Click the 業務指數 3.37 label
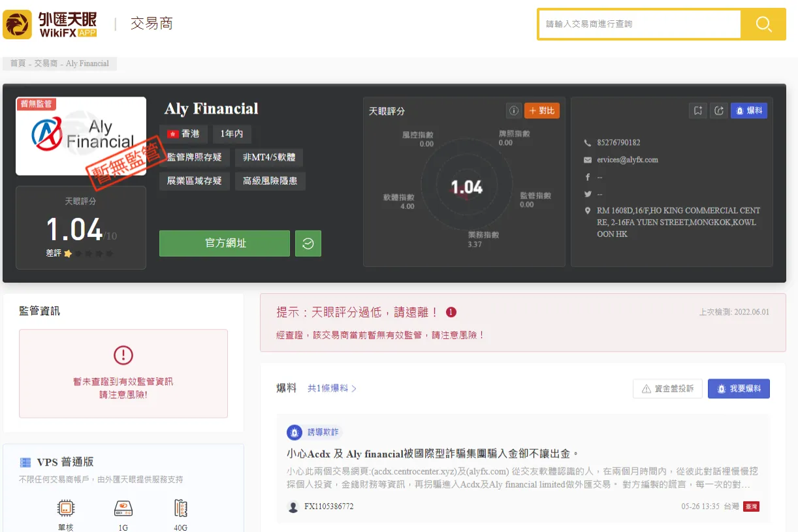Screen dimensions: 798x532 tap(483, 240)
